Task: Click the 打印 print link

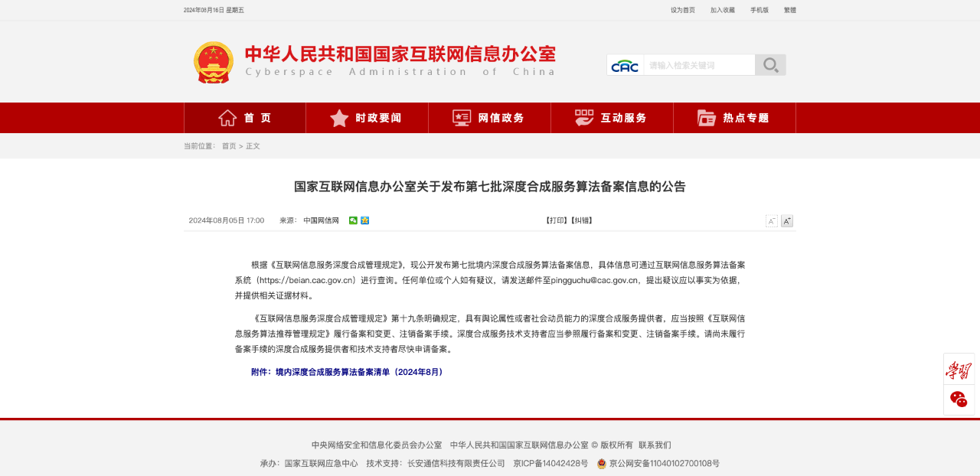Action: pyautogui.click(x=556, y=220)
